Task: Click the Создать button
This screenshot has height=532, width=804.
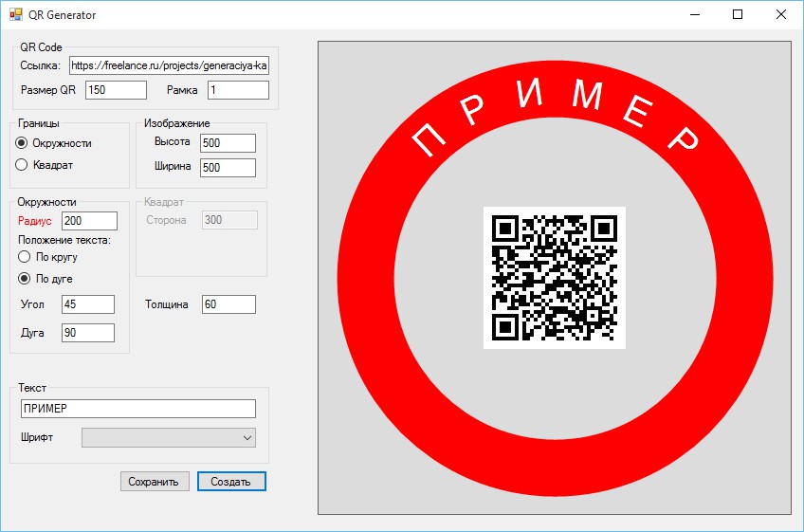Action: tap(231, 481)
